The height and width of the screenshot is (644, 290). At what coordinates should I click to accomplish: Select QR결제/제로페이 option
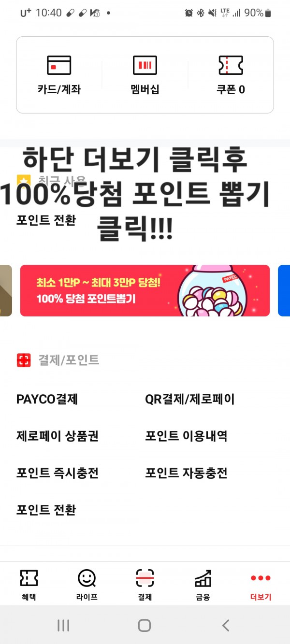tap(190, 399)
